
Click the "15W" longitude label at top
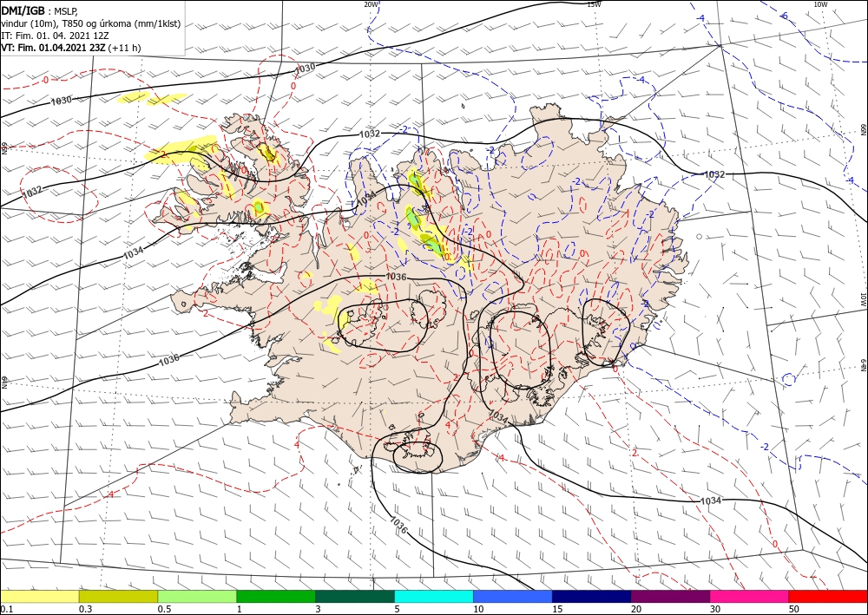pyautogui.click(x=594, y=4)
